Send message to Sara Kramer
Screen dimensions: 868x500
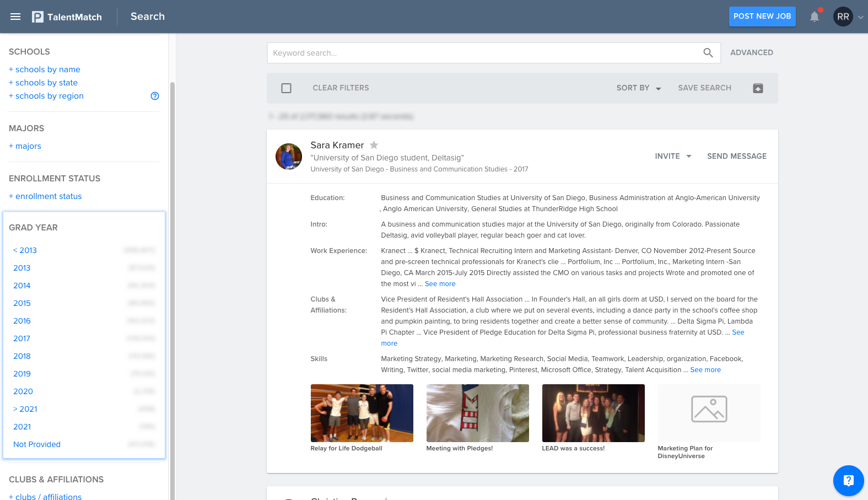pos(737,157)
